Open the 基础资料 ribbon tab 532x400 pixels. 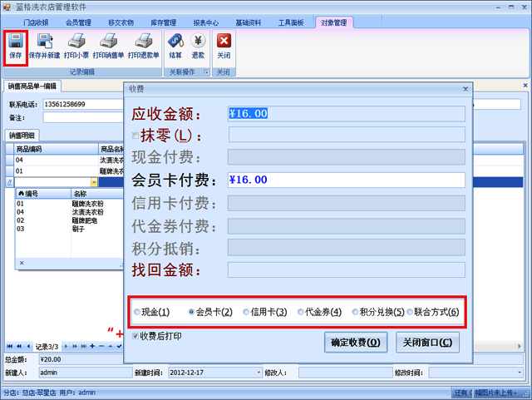[x=249, y=22]
